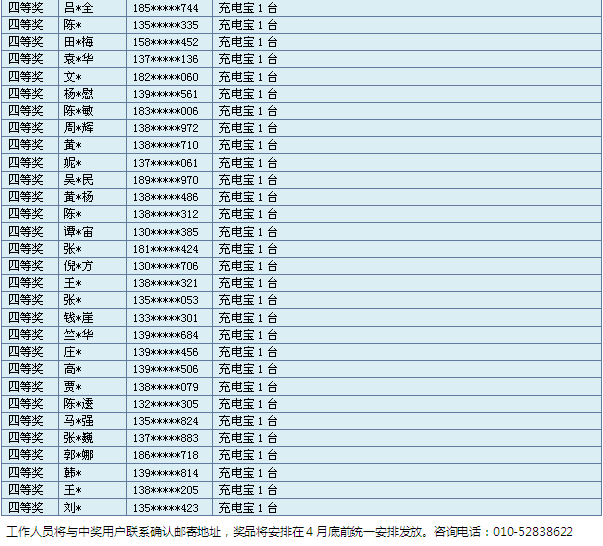Select the name 马*强
This screenshot has width=603, height=546.
(78, 421)
